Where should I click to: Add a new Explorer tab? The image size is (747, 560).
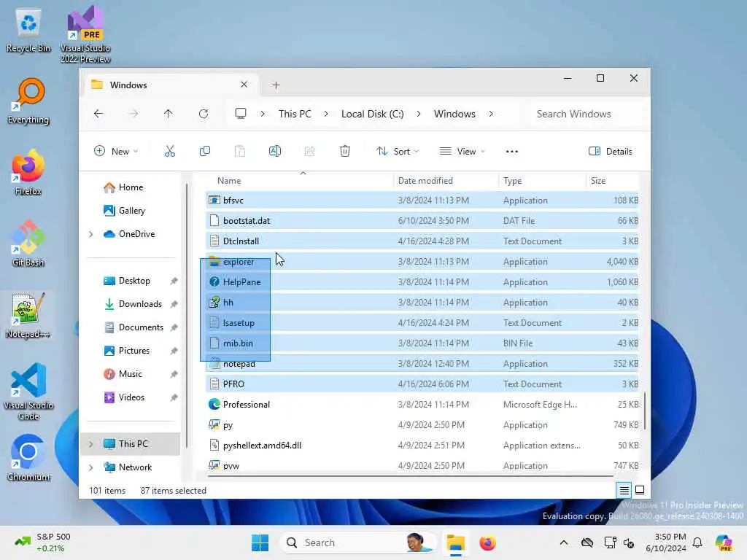[x=276, y=85]
